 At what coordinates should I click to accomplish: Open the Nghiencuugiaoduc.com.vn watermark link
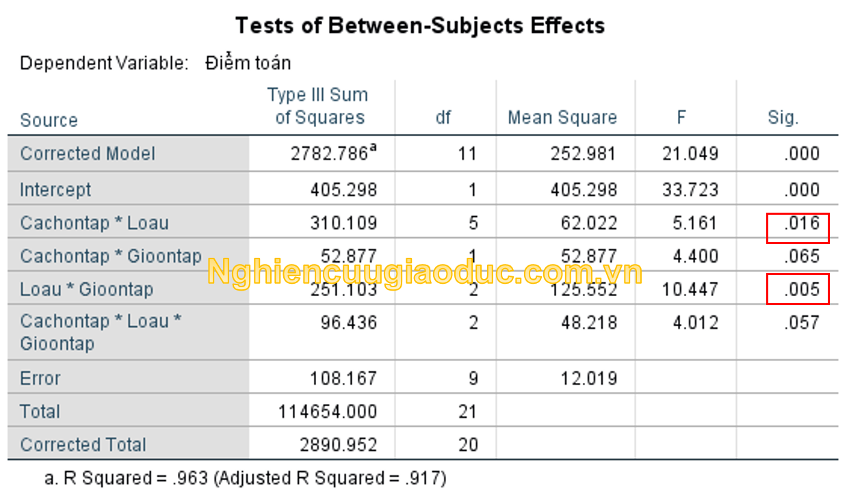(424, 273)
